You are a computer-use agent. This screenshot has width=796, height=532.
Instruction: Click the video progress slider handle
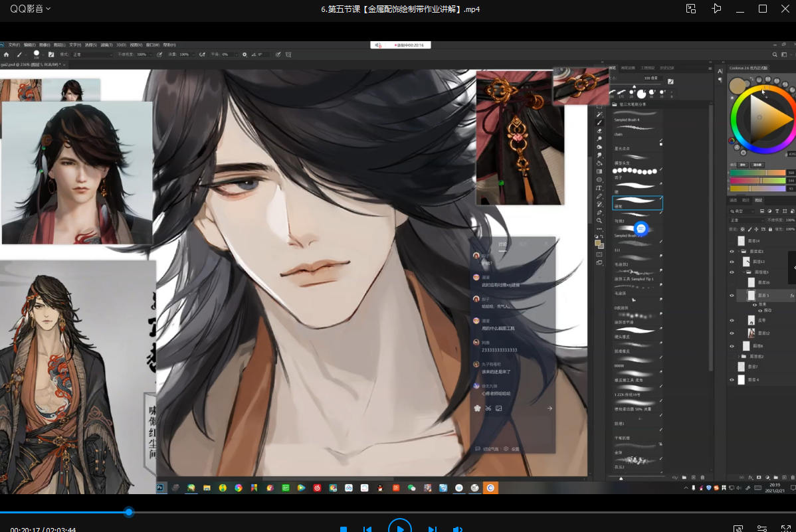[x=129, y=512]
